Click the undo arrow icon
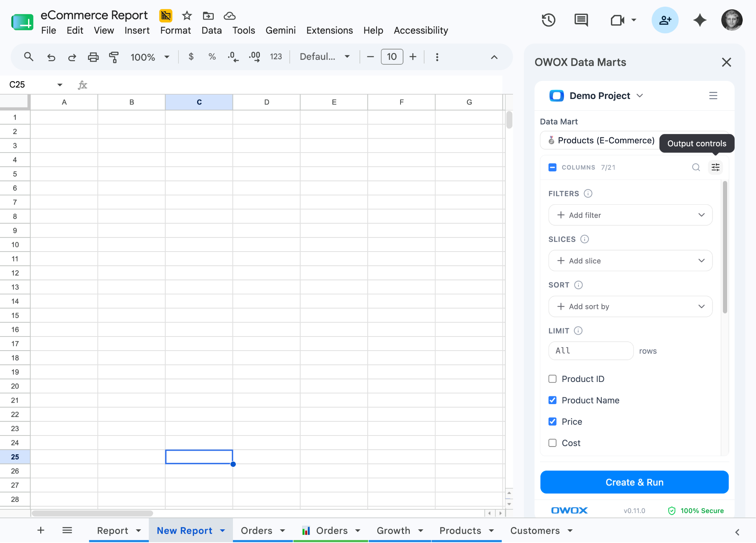 pos(51,57)
